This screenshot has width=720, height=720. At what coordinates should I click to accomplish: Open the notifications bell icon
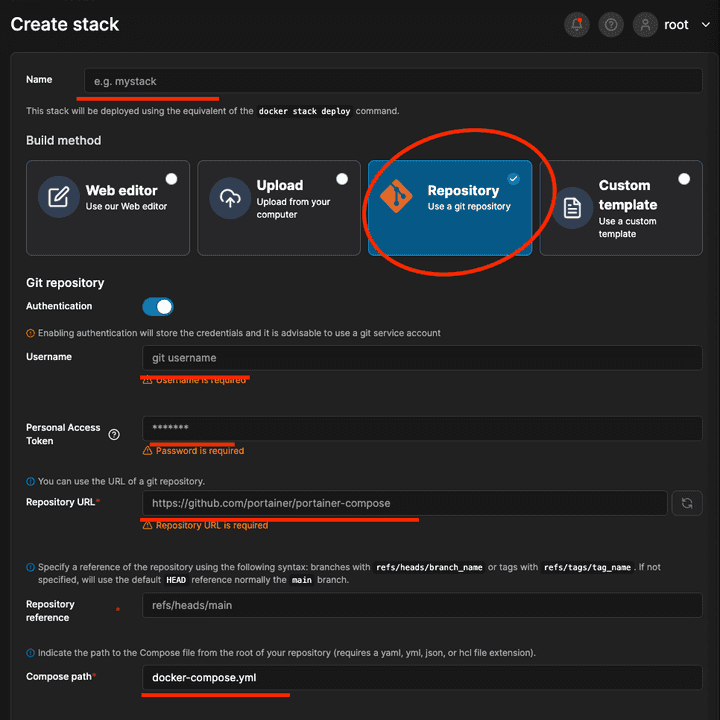[577, 25]
